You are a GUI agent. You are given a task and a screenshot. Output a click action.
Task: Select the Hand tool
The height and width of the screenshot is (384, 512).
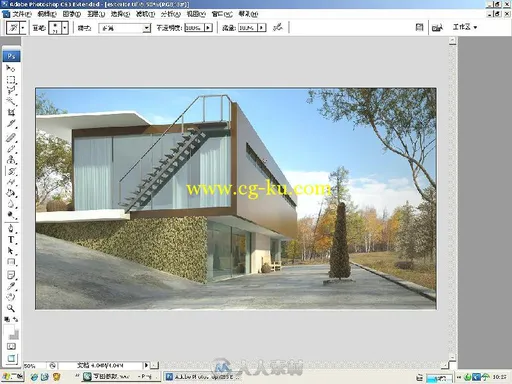11,297
